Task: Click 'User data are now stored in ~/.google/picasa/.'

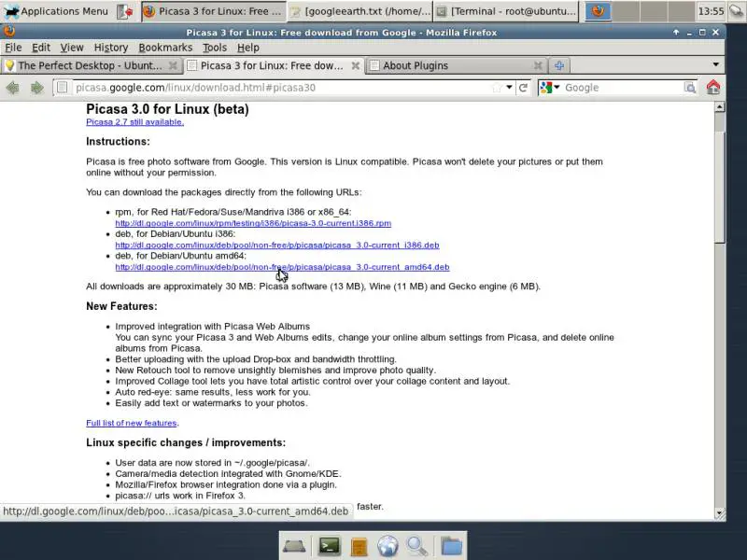Action: click(212, 462)
